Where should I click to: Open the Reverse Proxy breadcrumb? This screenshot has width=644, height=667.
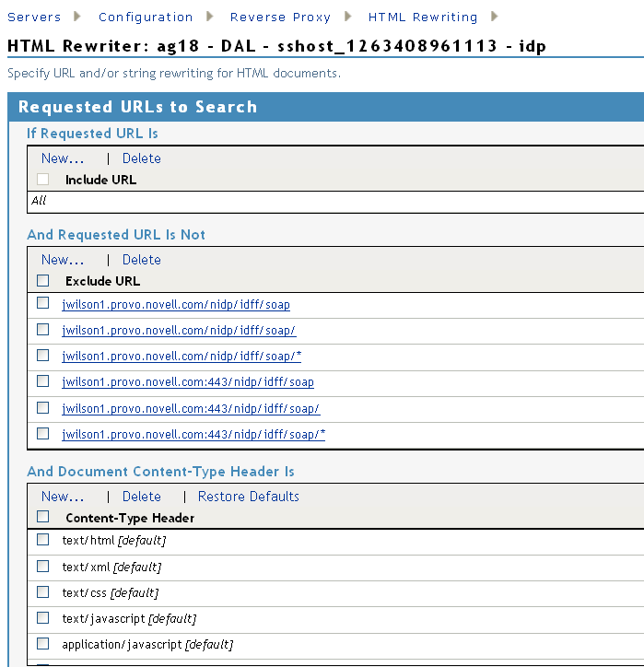point(280,17)
